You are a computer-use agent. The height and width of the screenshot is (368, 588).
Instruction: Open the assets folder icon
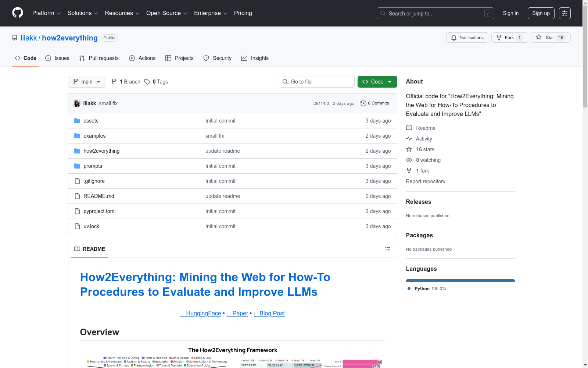coord(77,121)
